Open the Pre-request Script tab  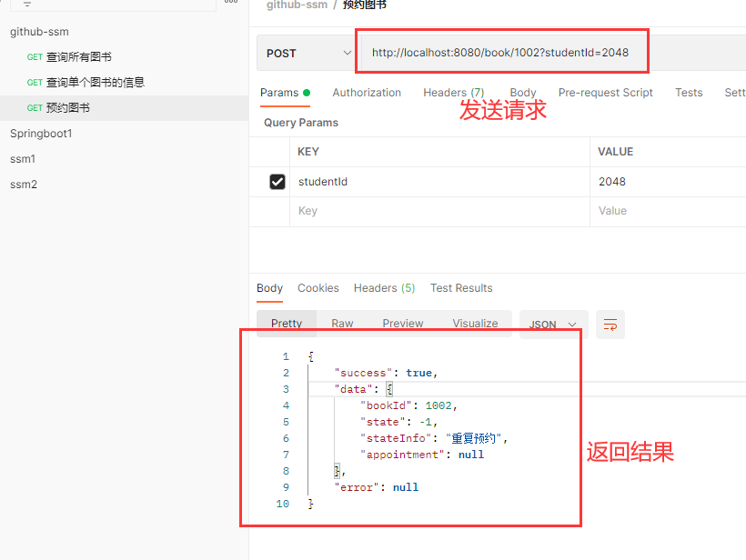pos(605,93)
